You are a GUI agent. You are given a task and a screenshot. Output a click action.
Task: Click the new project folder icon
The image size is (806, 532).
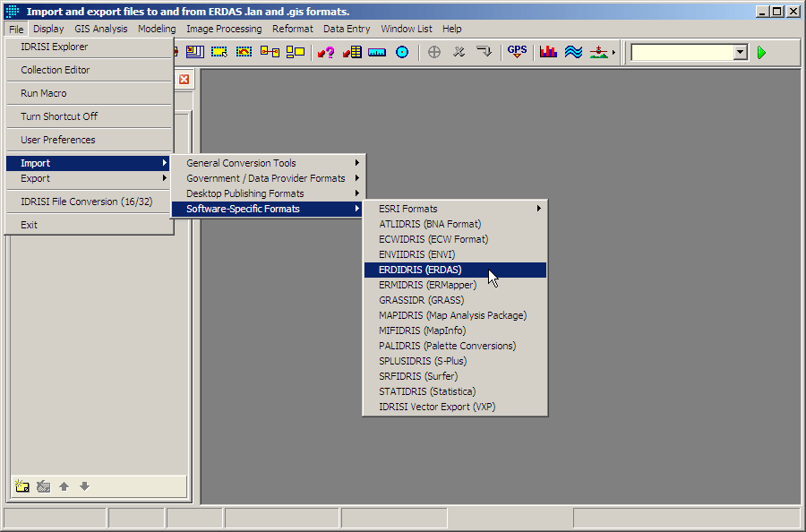22,486
